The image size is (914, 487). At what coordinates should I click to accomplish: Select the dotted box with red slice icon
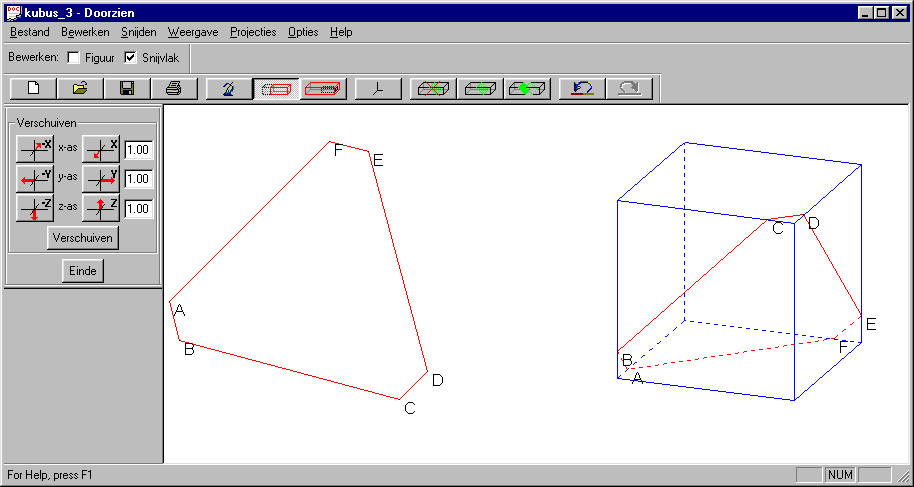point(276,89)
